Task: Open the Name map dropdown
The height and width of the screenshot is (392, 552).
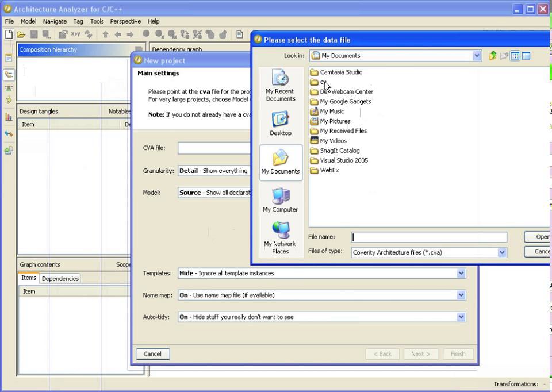Action: point(461,295)
